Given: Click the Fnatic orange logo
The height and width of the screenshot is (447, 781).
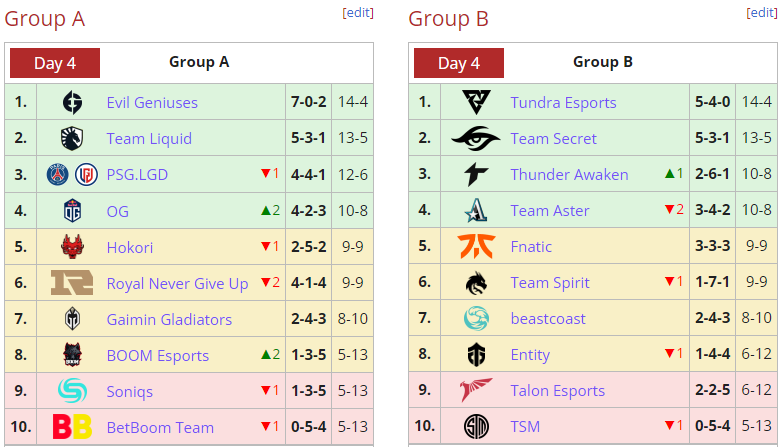Looking at the screenshot, I should coord(476,246).
